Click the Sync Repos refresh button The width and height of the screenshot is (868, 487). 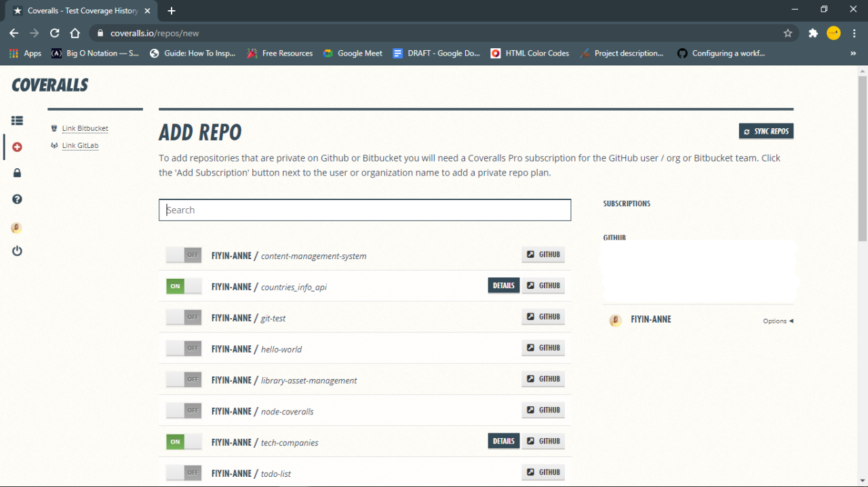(766, 130)
